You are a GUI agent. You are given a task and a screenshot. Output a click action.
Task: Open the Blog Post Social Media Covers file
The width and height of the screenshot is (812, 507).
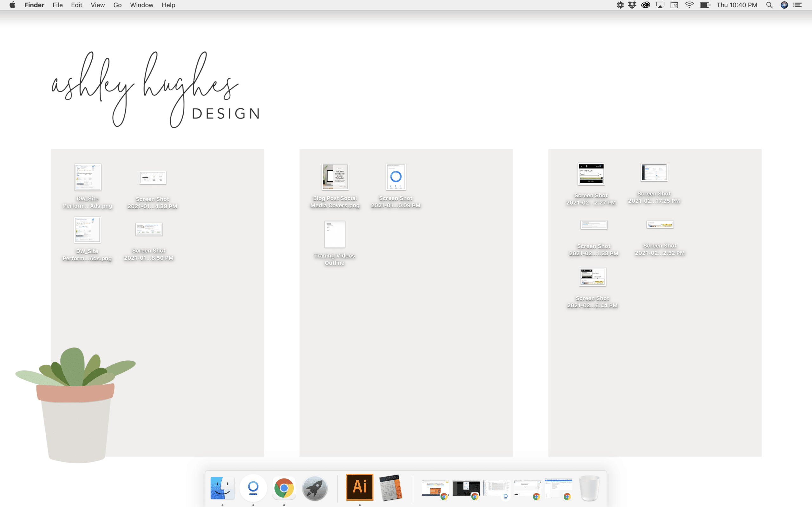[x=334, y=177]
